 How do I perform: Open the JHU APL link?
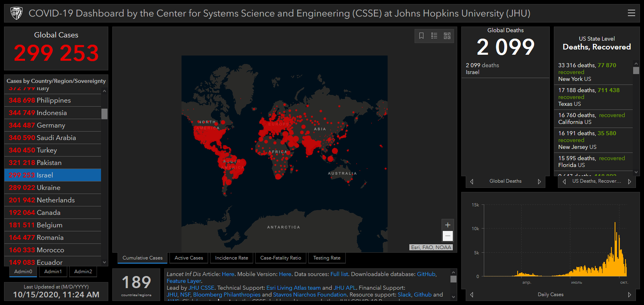point(345,288)
